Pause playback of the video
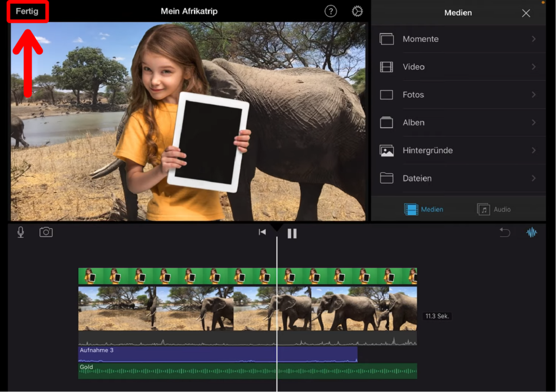The height and width of the screenshot is (392, 556). click(292, 233)
